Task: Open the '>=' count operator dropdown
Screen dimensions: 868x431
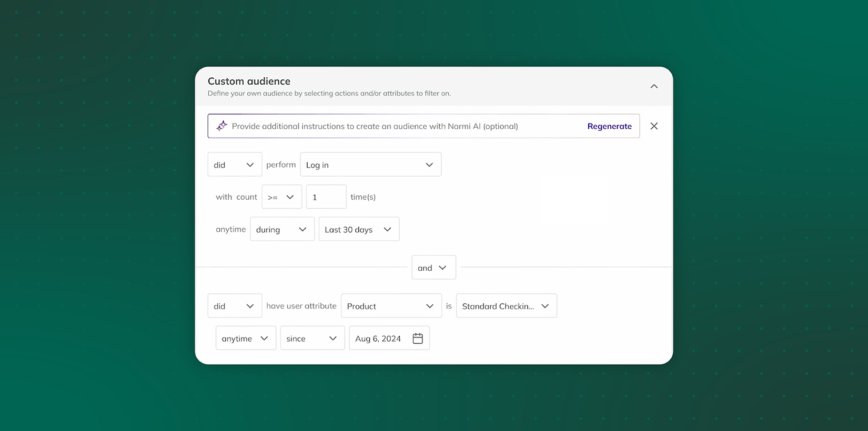Action: point(281,197)
